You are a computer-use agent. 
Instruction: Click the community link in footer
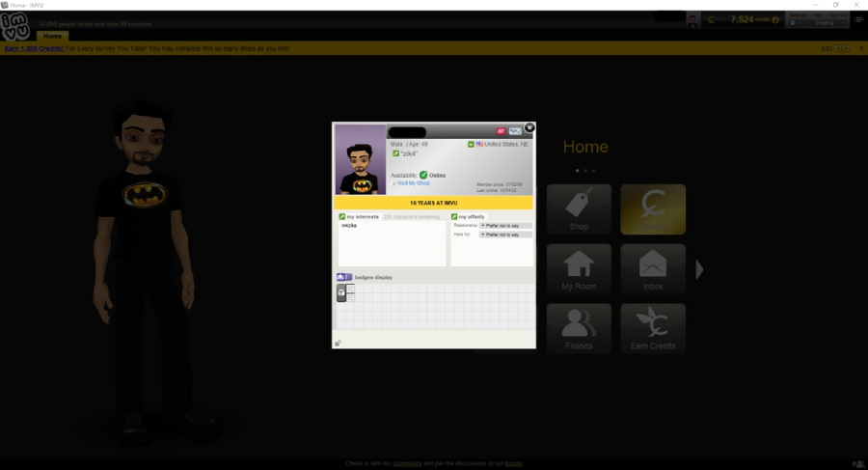click(x=407, y=463)
